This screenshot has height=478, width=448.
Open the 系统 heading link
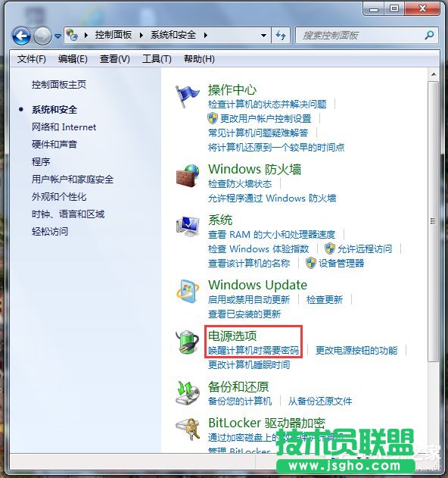coord(220,220)
